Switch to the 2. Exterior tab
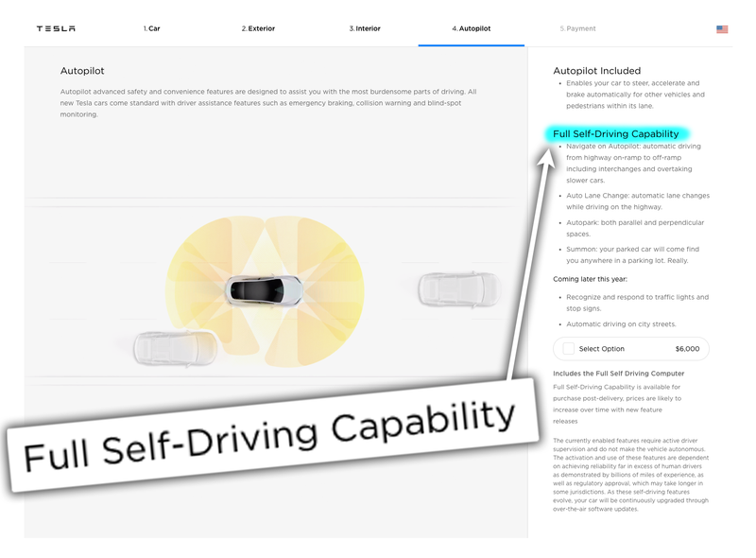756x558 pixels. tap(258, 28)
